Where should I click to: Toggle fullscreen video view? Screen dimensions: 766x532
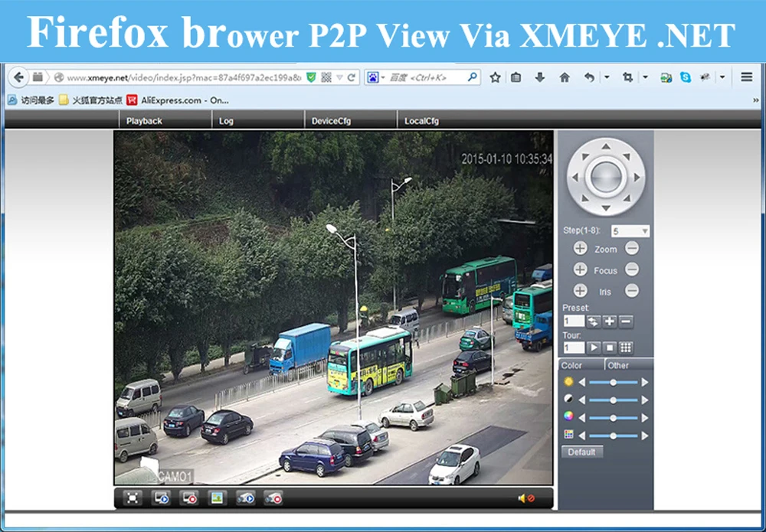tap(133, 498)
